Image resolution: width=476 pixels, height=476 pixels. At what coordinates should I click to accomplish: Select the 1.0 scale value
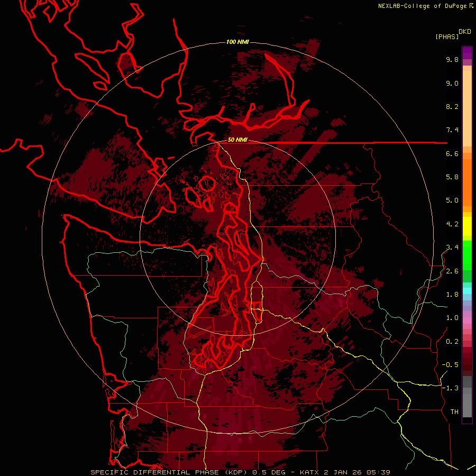click(x=452, y=318)
